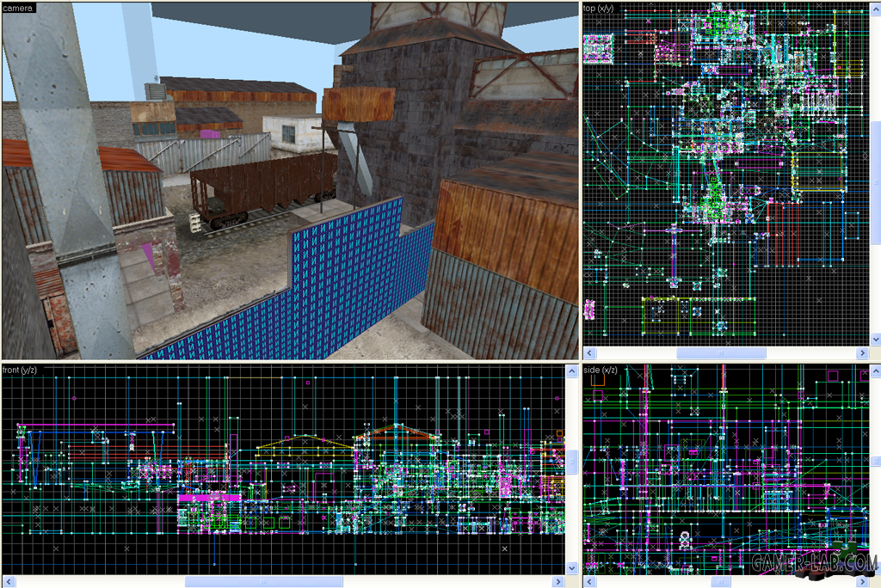Click the 'camera' viewport label
The image size is (881, 588).
tap(18, 8)
